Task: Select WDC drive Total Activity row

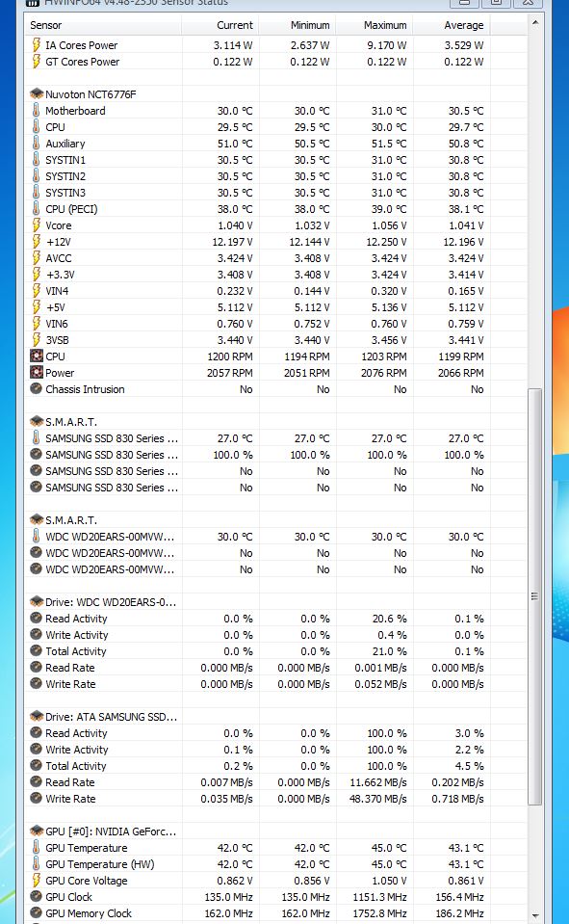Action: pos(258,651)
